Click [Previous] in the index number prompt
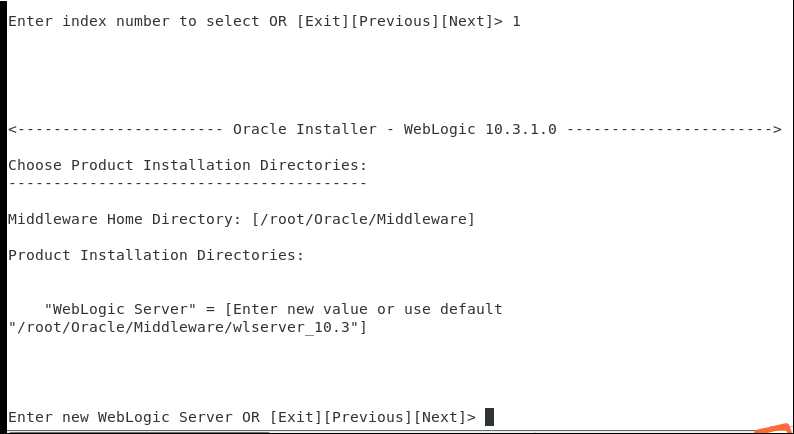This screenshot has height=434, width=794. 395,21
